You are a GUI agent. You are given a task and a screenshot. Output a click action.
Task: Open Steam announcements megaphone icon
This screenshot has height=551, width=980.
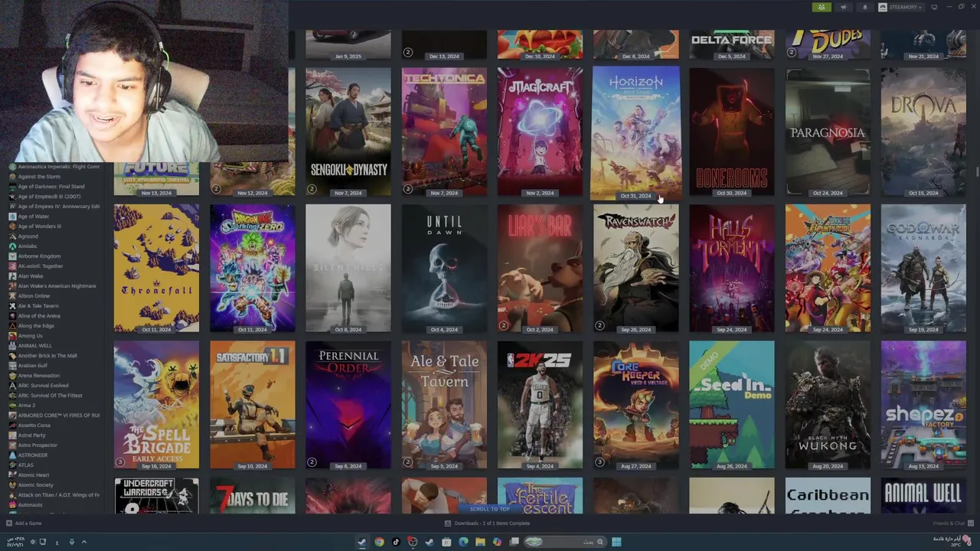click(844, 7)
